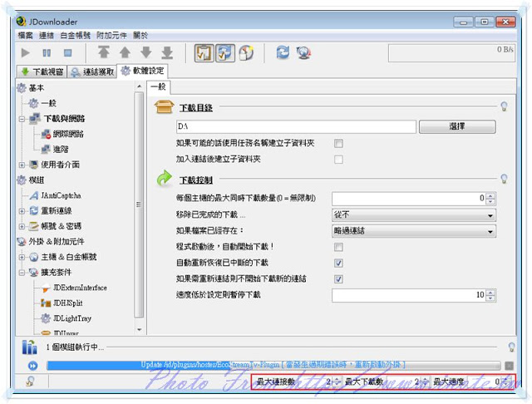This screenshot has width=532, height=404.
Task: Start downloads with the play icon
Action: 25,53
